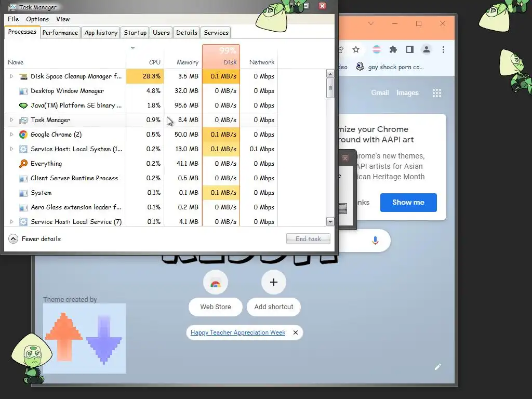Sort processes by the Disk column header
The width and height of the screenshot is (532, 399).
pyautogui.click(x=221, y=56)
